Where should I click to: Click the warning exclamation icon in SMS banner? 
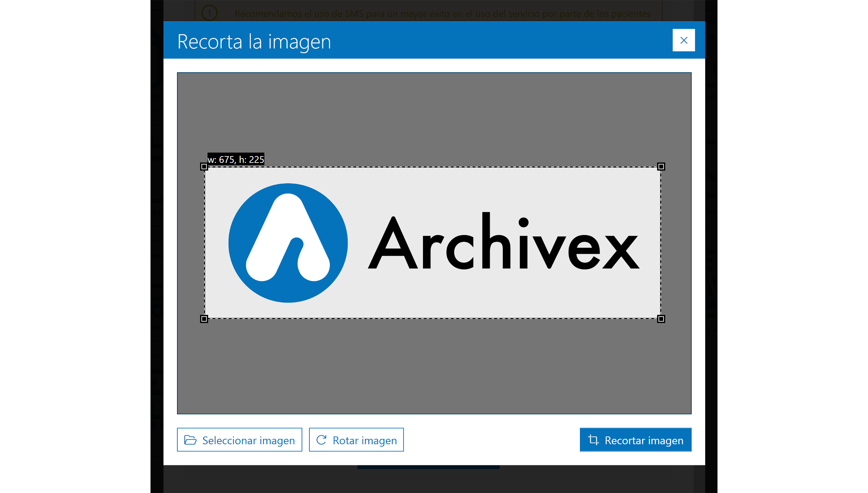click(x=210, y=13)
